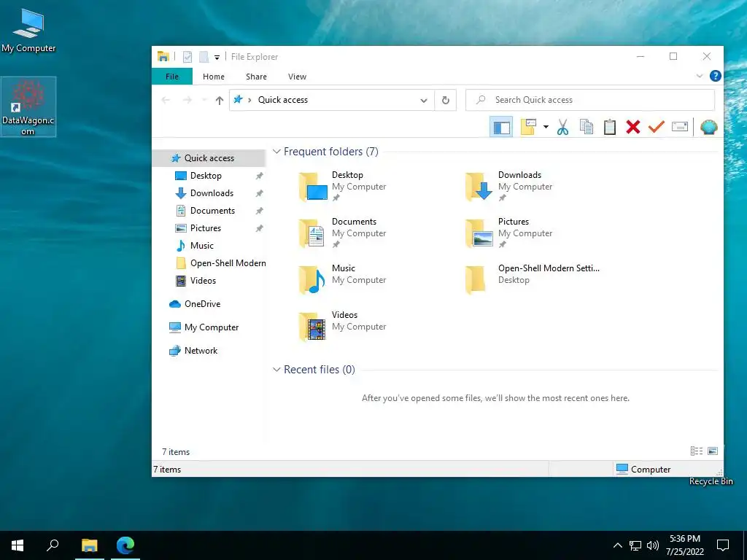Show hidden system tray icons

pyautogui.click(x=617, y=545)
